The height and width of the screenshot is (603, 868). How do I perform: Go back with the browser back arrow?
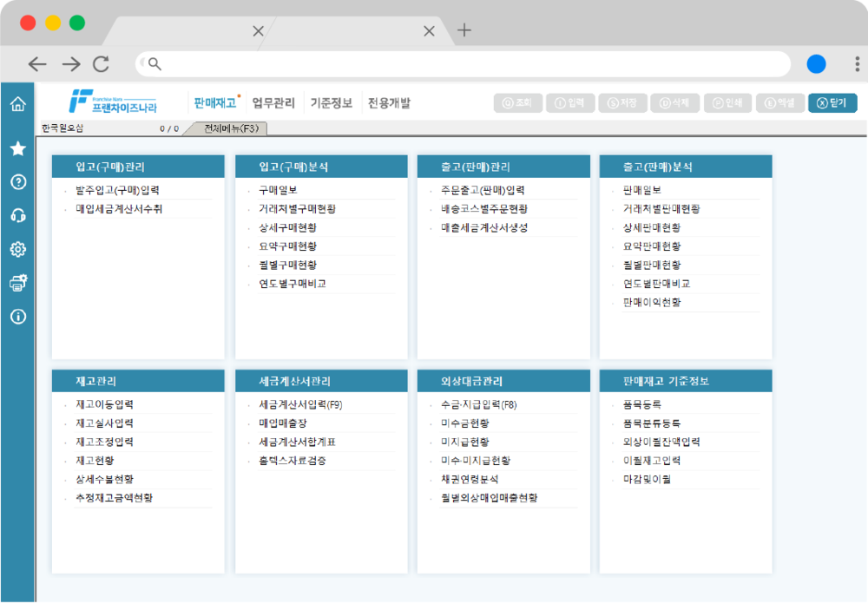point(37,64)
